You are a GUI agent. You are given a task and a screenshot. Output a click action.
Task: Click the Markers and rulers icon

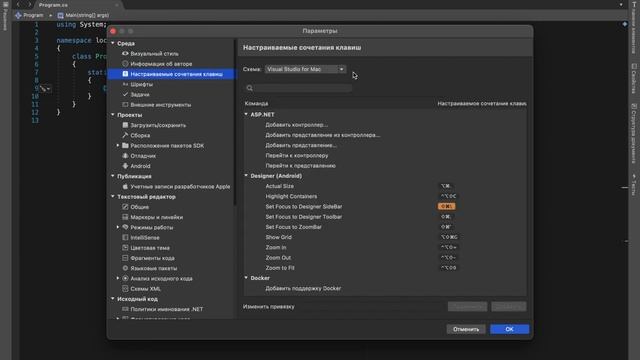[x=125, y=217]
